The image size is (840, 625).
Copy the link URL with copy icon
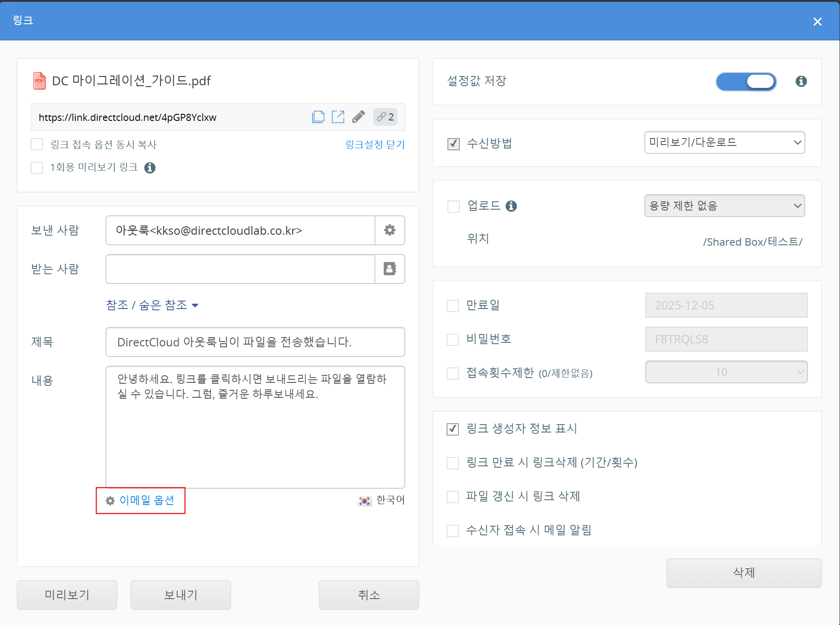[318, 117]
